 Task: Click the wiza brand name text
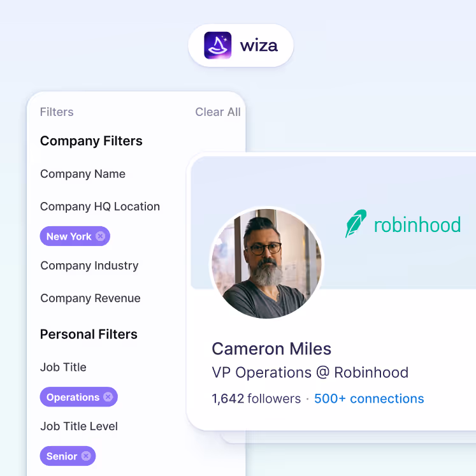tap(259, 46)
